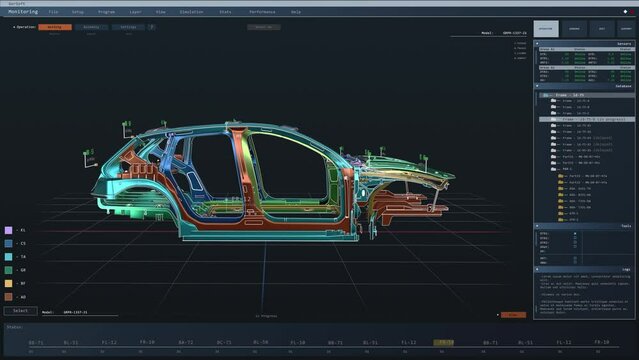Click the green G8 legend swatch
This screenshot has width=639, height=360.
pyautogui.click(x=9, y=270)
